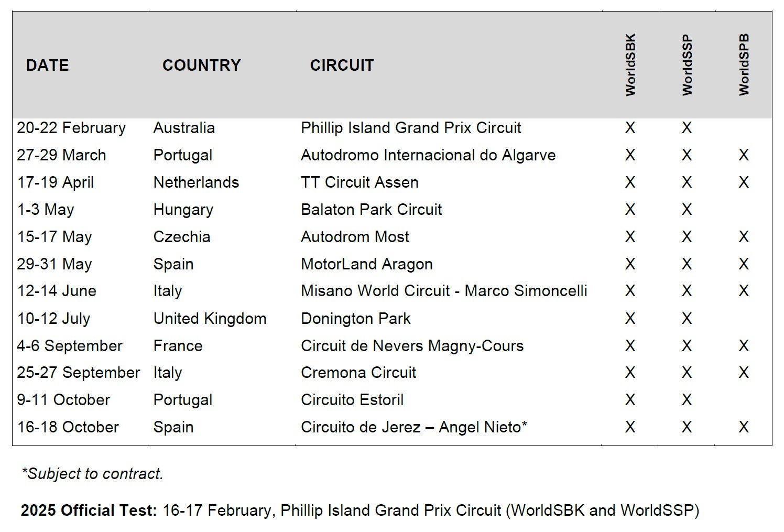
Task: Click the rotated WorldSSP column header
Action: [687, 65]
